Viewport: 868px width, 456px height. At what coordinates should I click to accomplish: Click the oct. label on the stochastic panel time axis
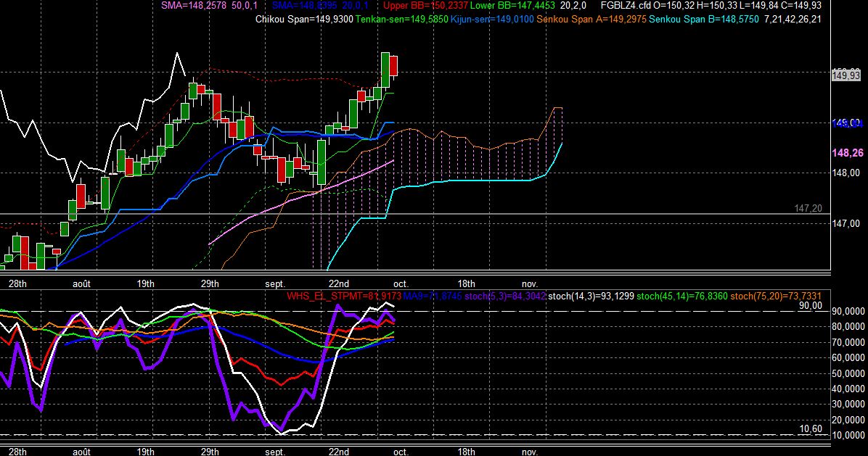400,452
